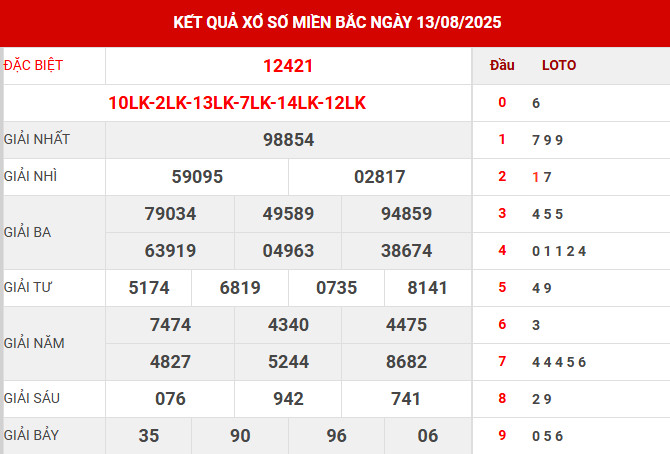The width and height of the screenshot is (670, 454).
Task: Select the fifth prize number 8682
Action: [x=406, y=361]
